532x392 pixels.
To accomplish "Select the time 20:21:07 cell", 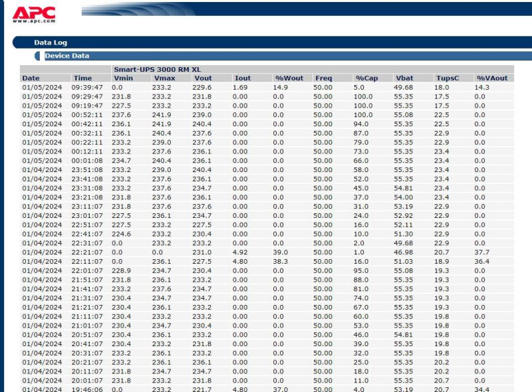I will click(x=87, y=362).
